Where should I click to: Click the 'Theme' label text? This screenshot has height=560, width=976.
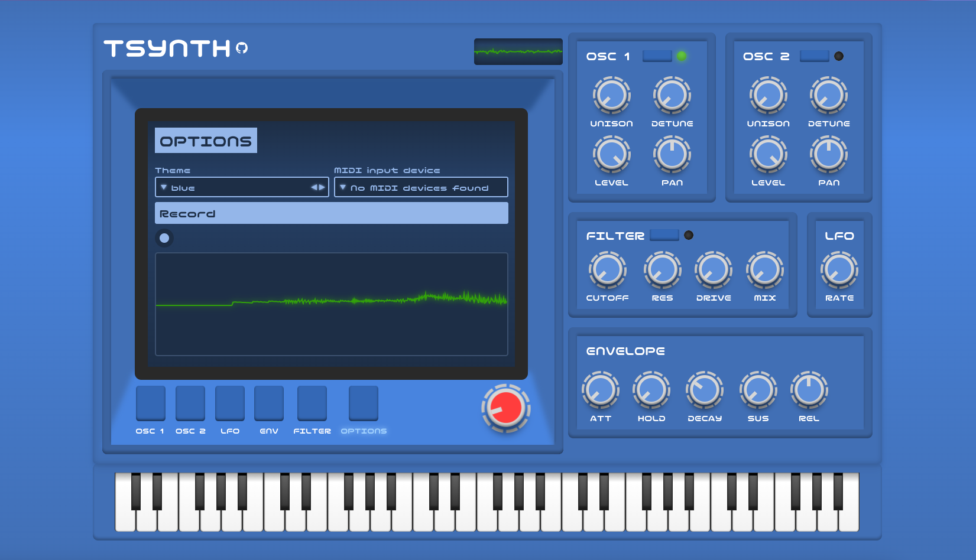click(x=173, y=170)
